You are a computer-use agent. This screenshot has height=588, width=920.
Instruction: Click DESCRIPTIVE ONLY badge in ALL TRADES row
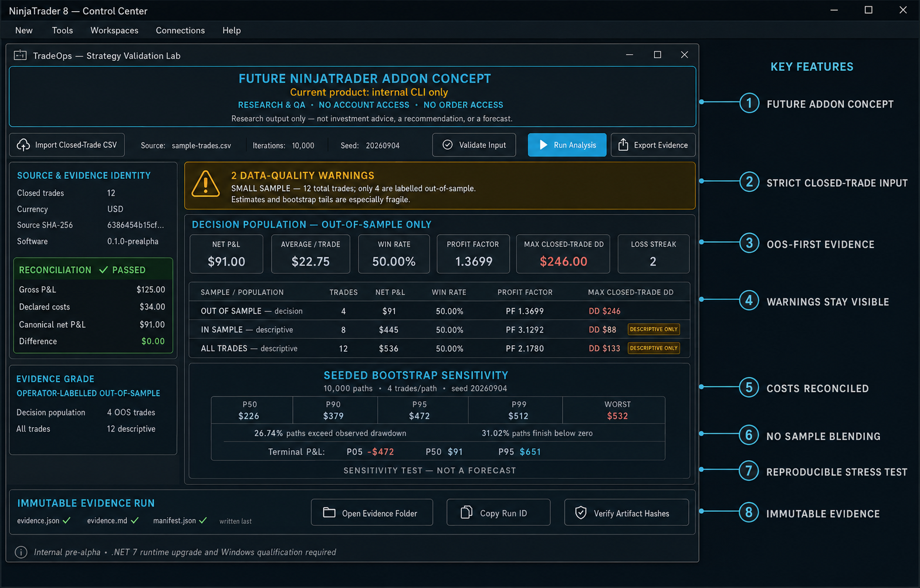[654, 348]
